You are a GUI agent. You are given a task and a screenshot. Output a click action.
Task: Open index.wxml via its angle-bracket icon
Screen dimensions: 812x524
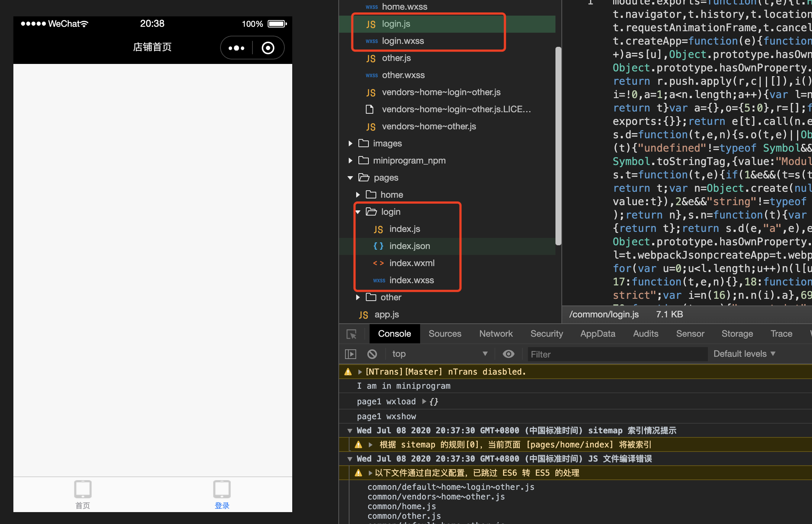click(x=378, y=263)
